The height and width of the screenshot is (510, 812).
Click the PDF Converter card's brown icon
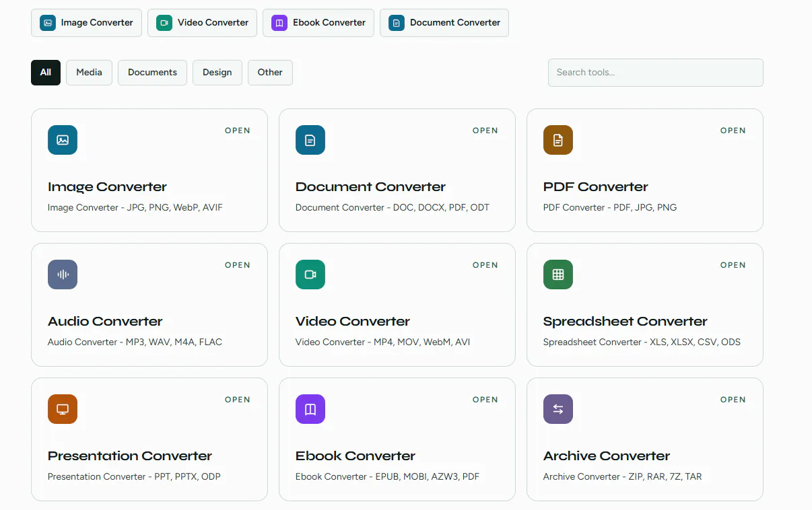[558, 140]
